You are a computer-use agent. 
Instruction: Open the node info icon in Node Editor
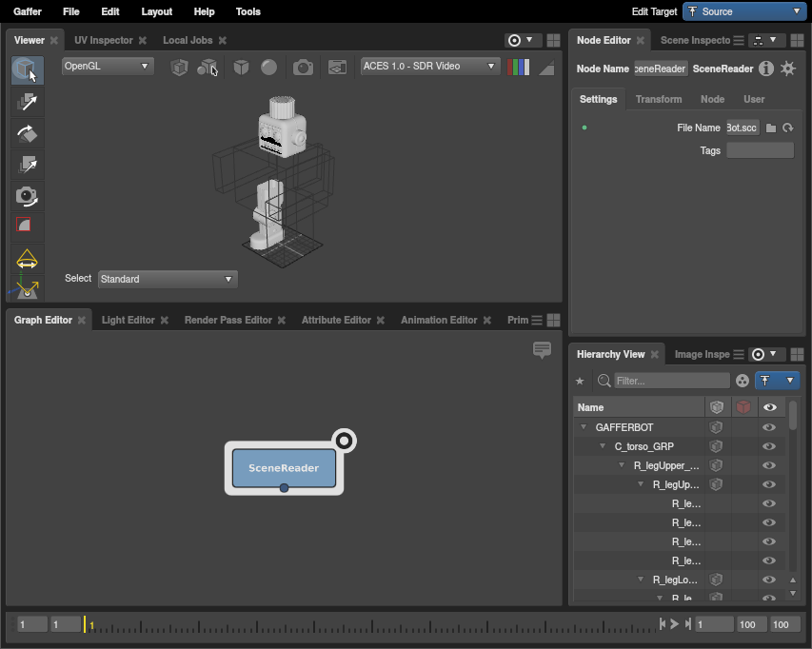click(x=766, y=69)
